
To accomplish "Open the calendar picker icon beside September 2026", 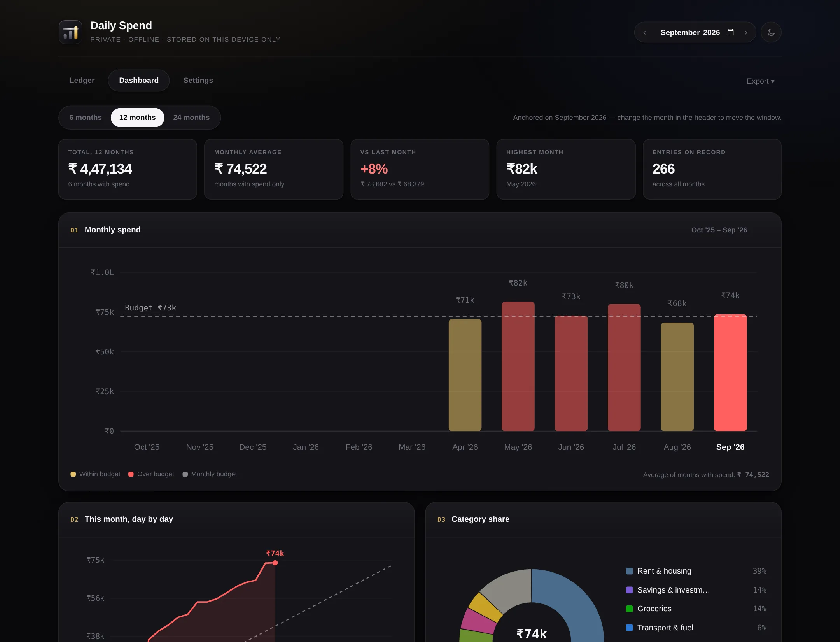I will tap(731, 32).
